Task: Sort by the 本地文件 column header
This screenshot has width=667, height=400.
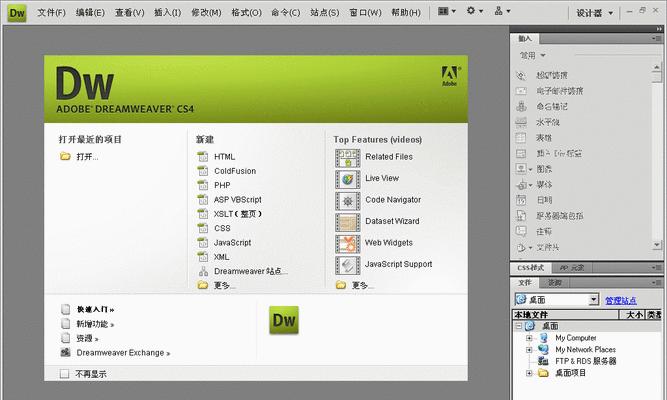Action: tap(565, 315)
